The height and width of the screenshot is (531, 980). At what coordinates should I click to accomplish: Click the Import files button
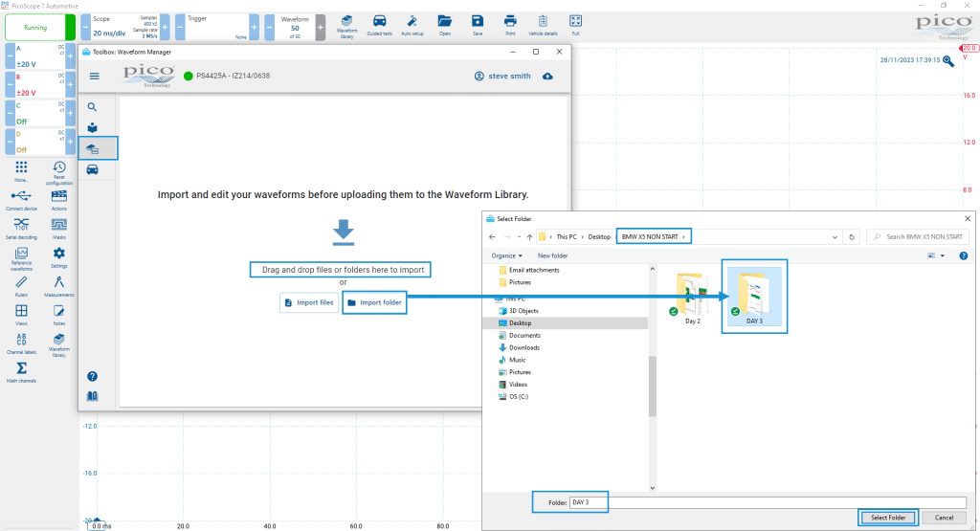[309, 302]
